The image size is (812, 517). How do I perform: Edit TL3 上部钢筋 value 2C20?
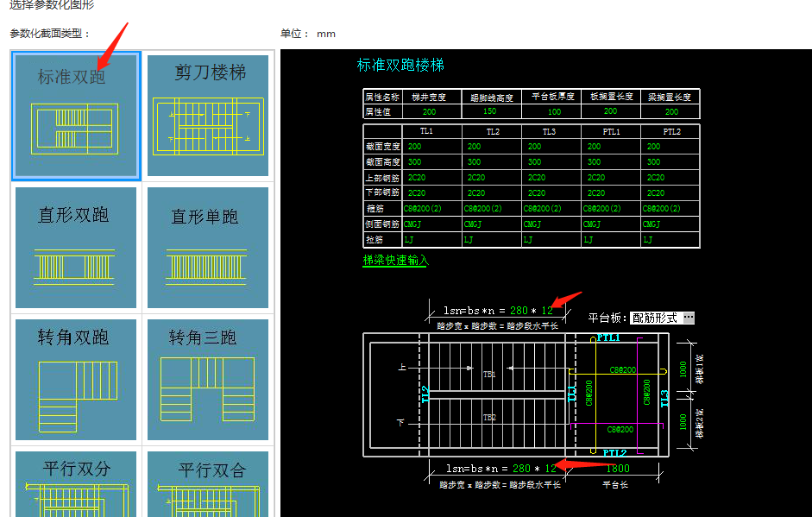pyautogui.click(x=537, y=178)
